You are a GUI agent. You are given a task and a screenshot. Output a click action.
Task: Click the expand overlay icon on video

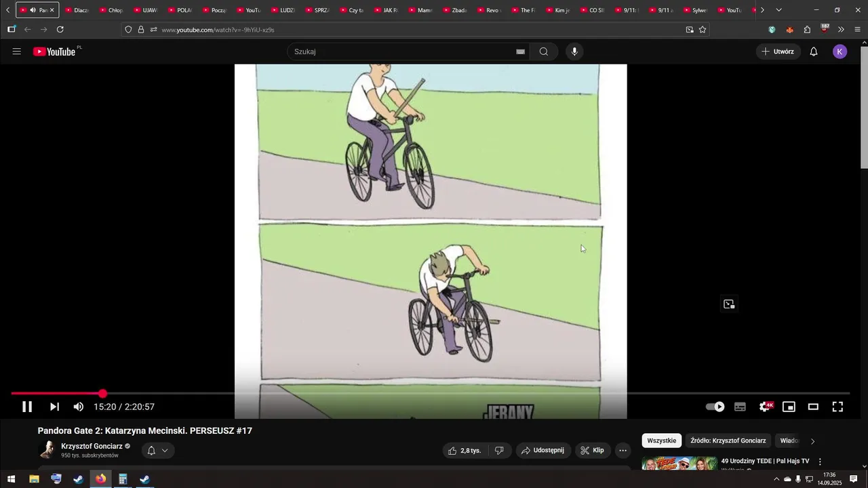coord(729,304)
